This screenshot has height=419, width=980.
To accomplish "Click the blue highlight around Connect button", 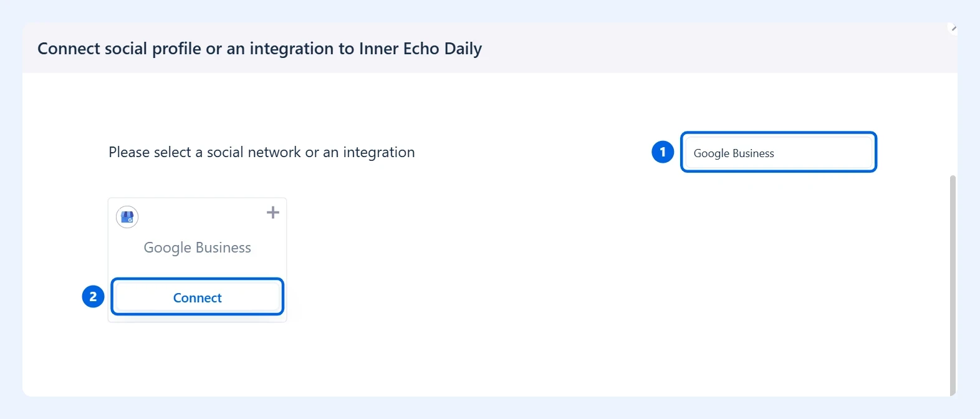I will coord(198,279).
